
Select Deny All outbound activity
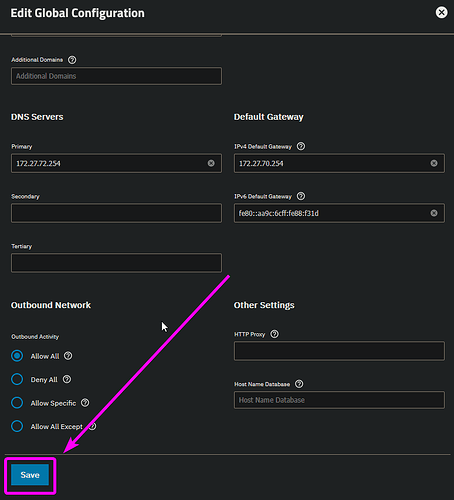(17, 379)
